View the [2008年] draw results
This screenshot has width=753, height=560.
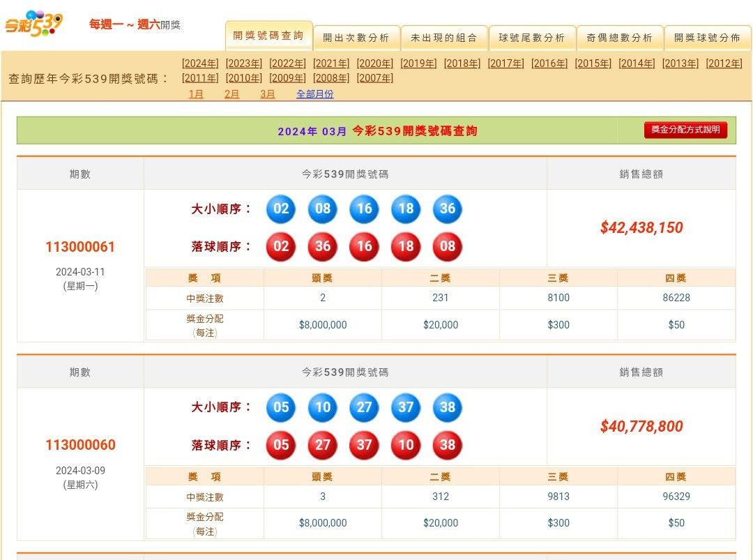331,78
